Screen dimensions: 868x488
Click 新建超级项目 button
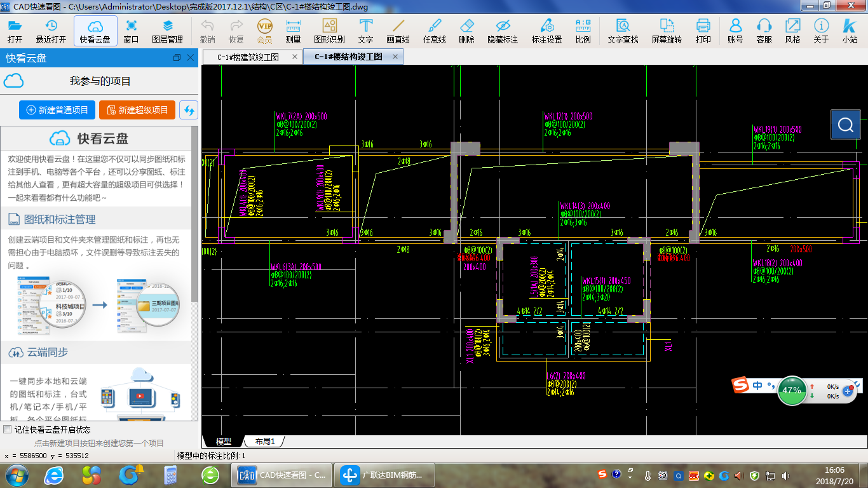point(137,110)
